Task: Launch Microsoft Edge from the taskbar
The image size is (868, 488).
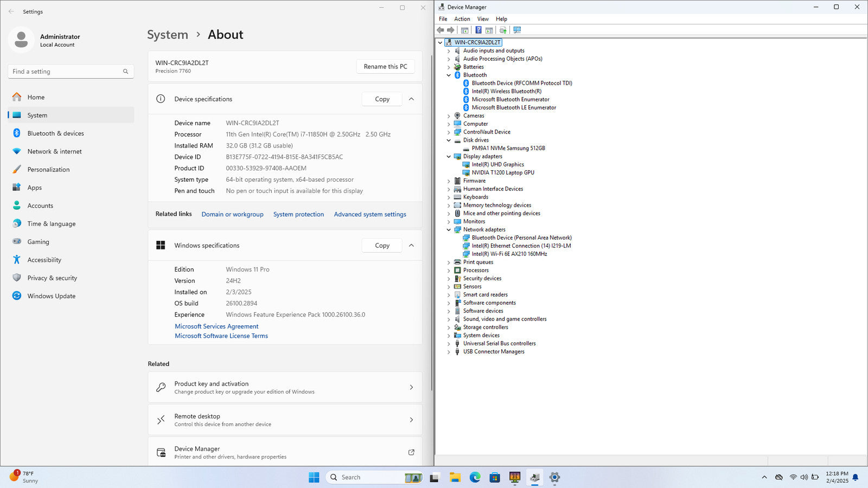Action: (x=475, y=477)
